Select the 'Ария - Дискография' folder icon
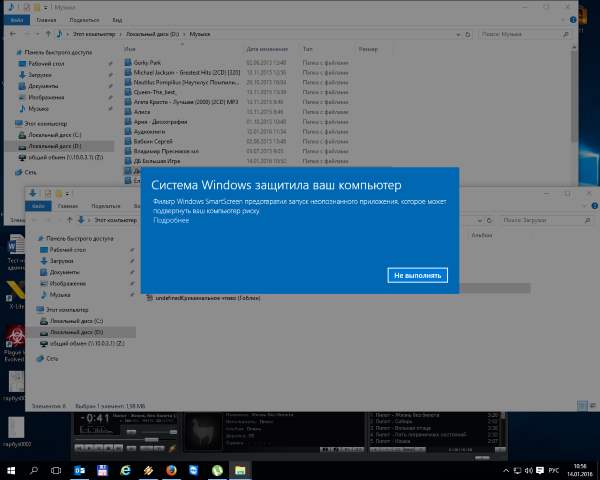 coord(128,122)
